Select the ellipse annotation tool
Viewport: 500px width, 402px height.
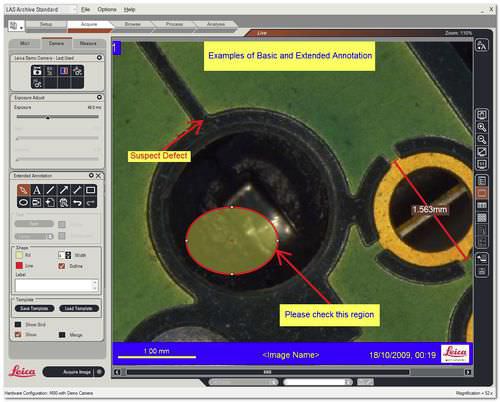pyautogui.click(x=23, y=202)
